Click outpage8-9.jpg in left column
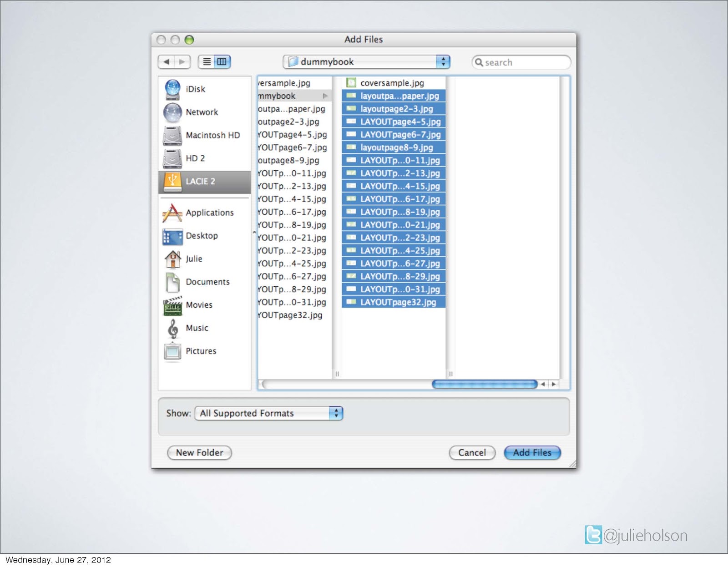 point(295,161)
